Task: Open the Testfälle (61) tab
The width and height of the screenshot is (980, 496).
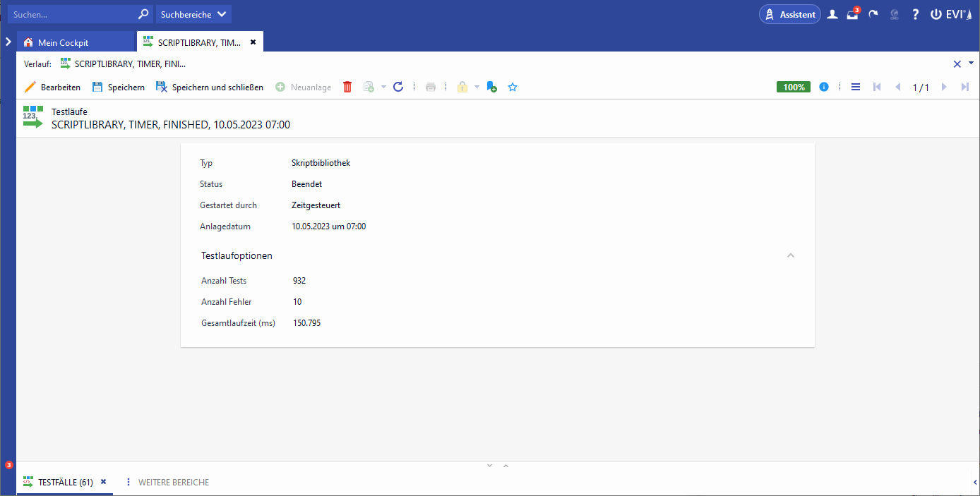Action: (x=65, y=482)
